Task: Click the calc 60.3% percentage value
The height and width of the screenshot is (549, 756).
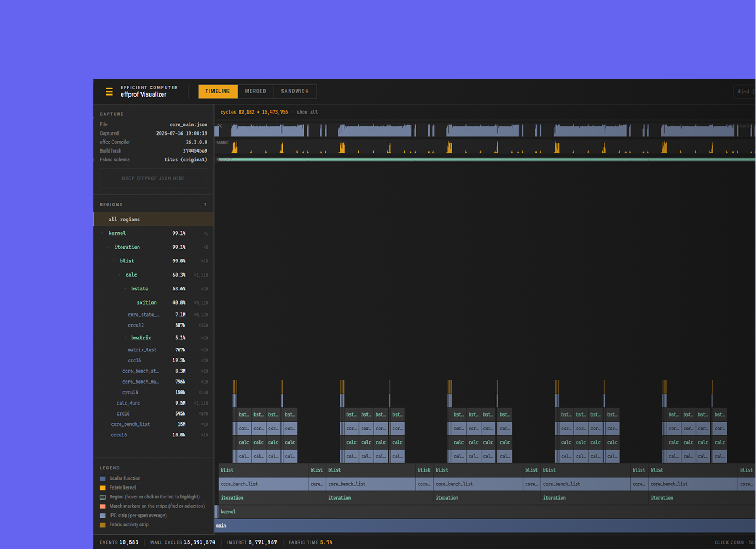Action: point(179,274)
